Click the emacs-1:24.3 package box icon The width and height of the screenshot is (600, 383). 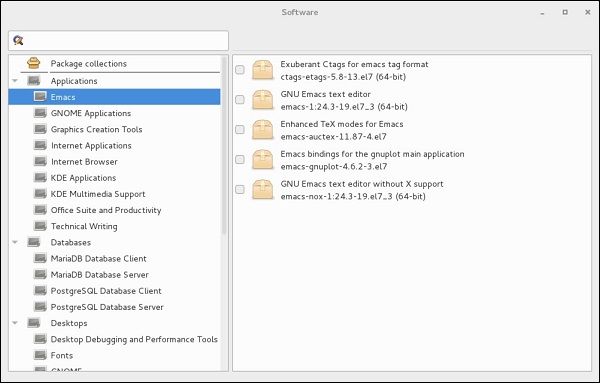click(262, 100)
